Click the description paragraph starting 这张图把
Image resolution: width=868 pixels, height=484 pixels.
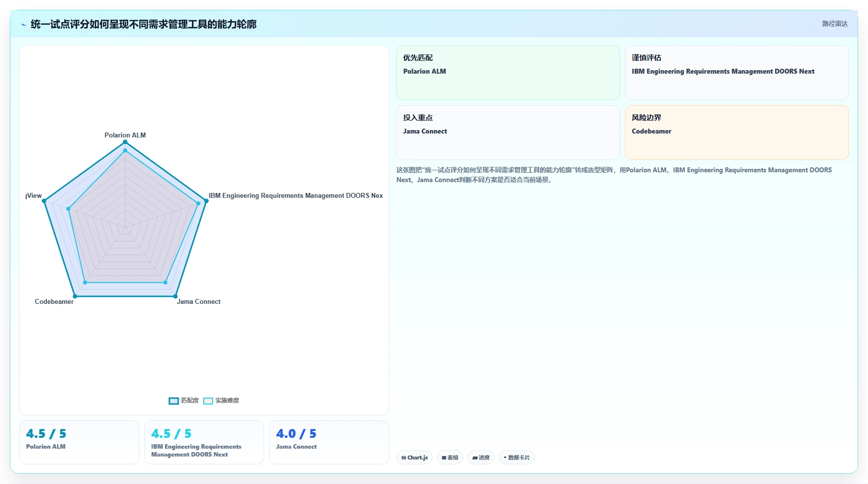pos(614,175)
